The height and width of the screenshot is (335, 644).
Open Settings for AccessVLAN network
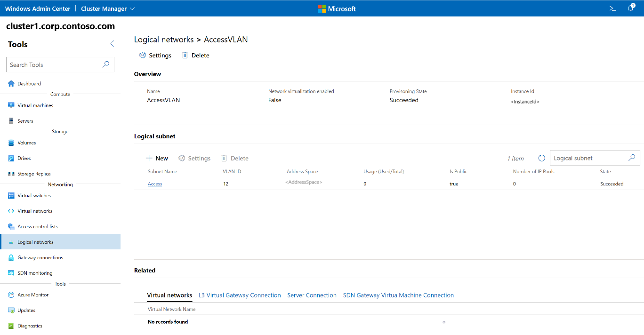coord(155,56)
